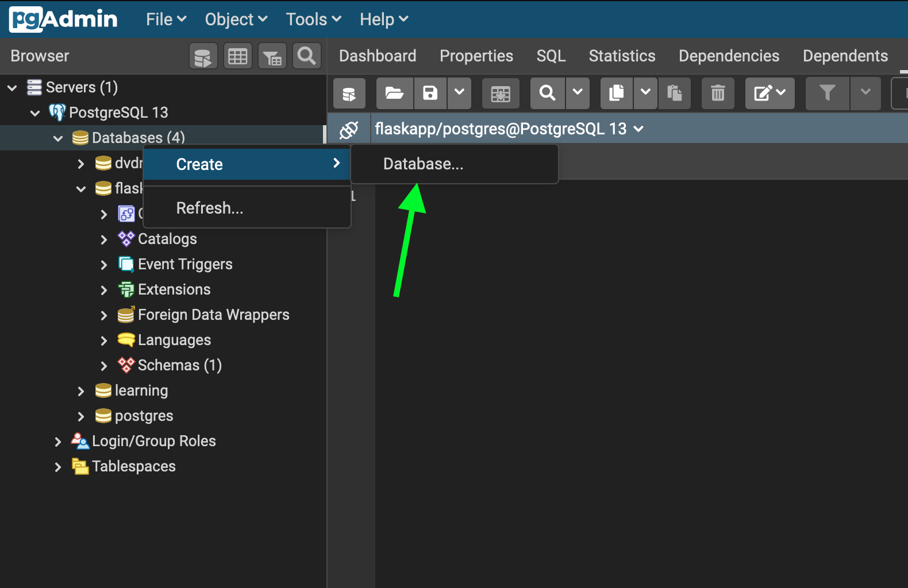908x588 pixels.
Task: Select Create in the context menu
Action: [x=247, y=164]
